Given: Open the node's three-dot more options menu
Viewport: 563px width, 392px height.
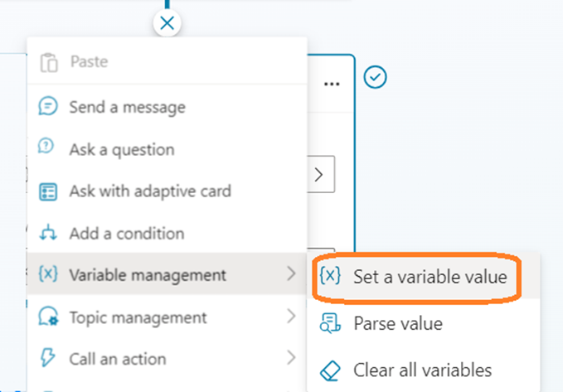Looking at the screenshot, I should point(332,84).
